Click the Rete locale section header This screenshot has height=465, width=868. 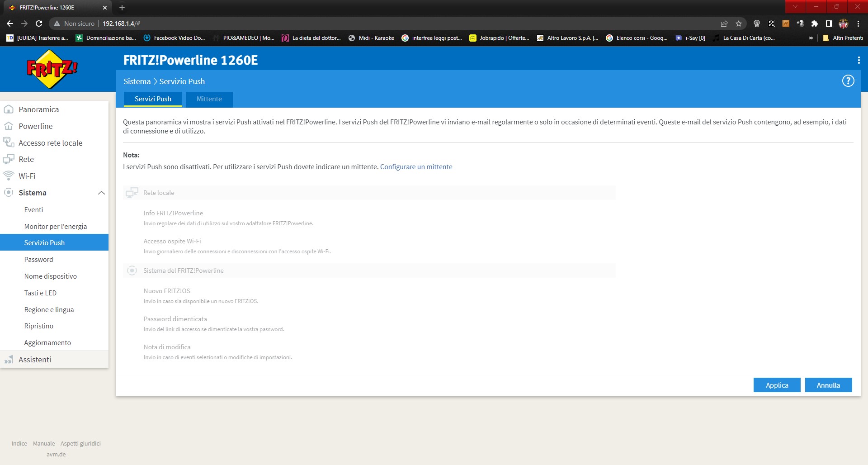coord(369,193)
